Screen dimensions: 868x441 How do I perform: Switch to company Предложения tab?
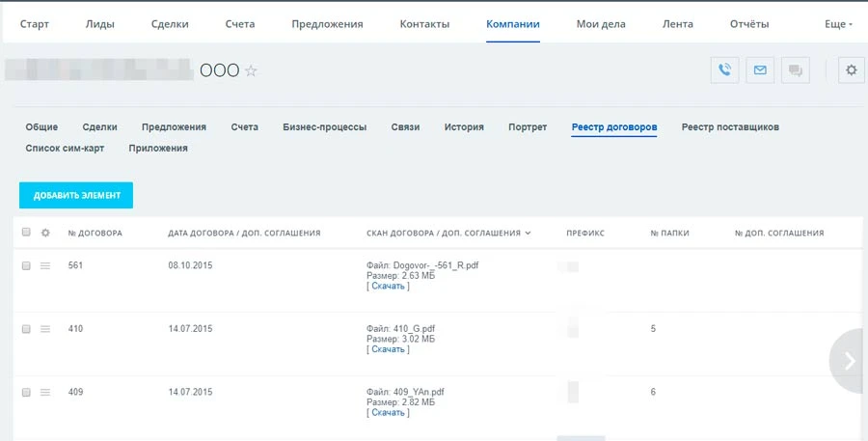point(174,127)
